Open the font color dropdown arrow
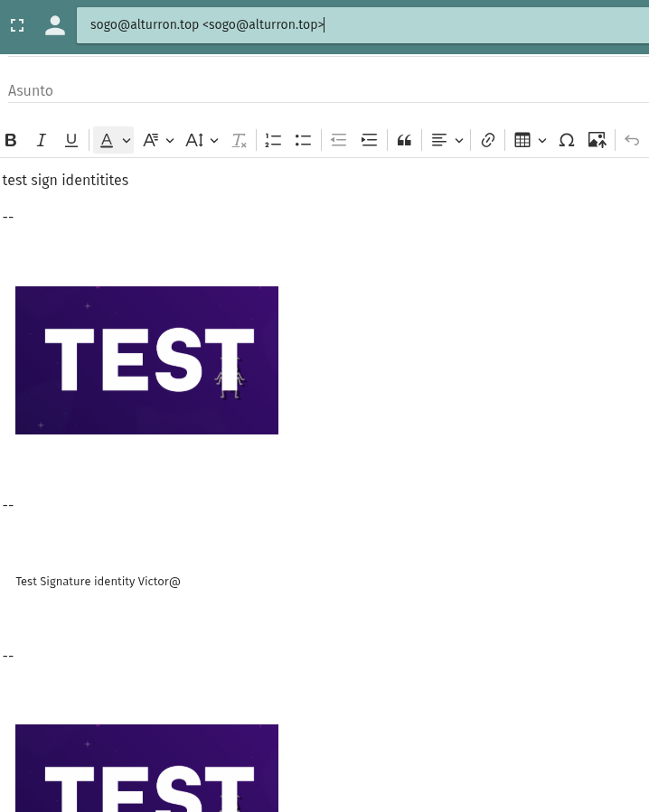The image size is (649, 812). coord(127,140)
